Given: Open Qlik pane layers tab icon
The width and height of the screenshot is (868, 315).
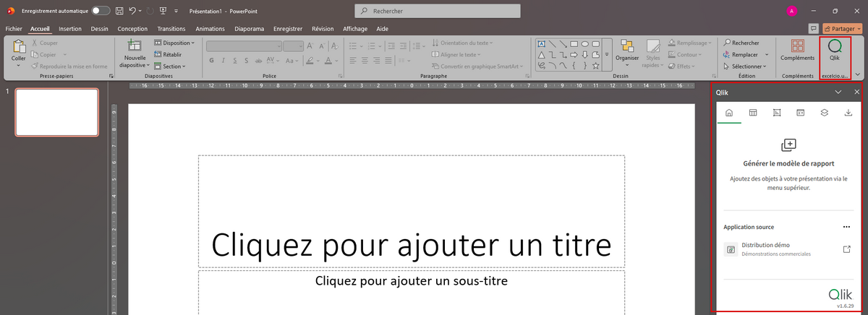Looking at the screenshot, I should (824, 112).
